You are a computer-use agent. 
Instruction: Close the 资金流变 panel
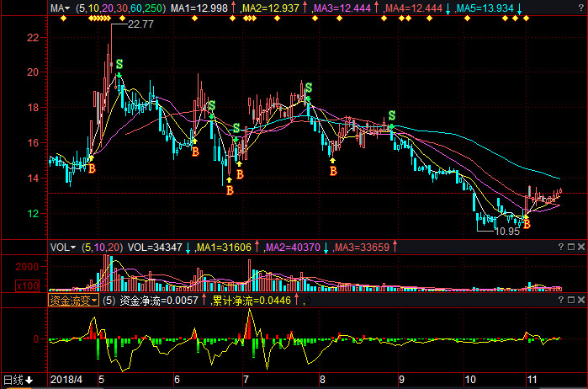click(x=580, y=299)
